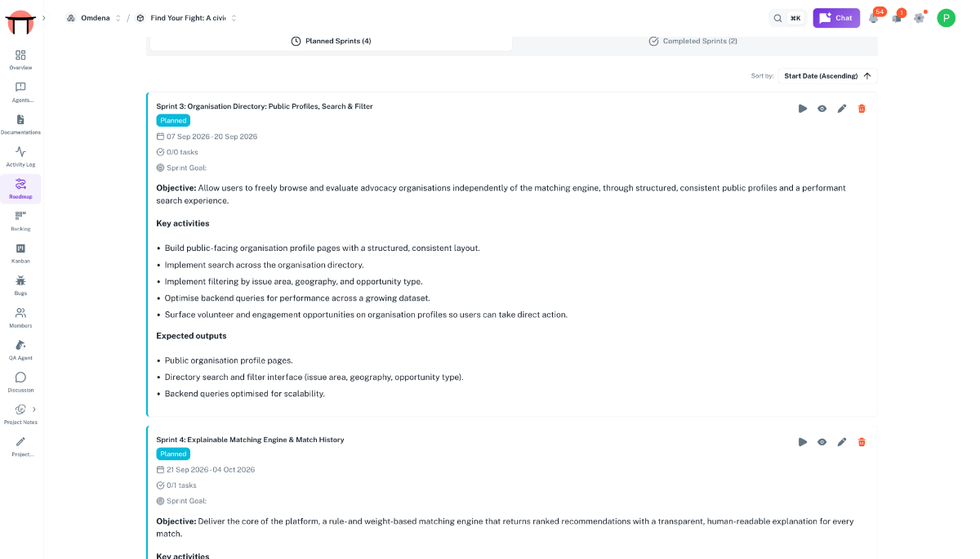The width and height of the screenshot is (980, 559).
Task: Start Sprint 3 with the play icon
Action: pos(803,109)
